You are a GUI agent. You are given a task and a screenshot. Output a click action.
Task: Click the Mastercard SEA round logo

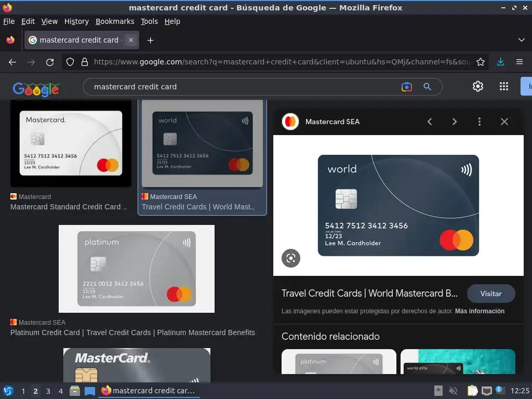pyautogui.click(x=290, y=122)
